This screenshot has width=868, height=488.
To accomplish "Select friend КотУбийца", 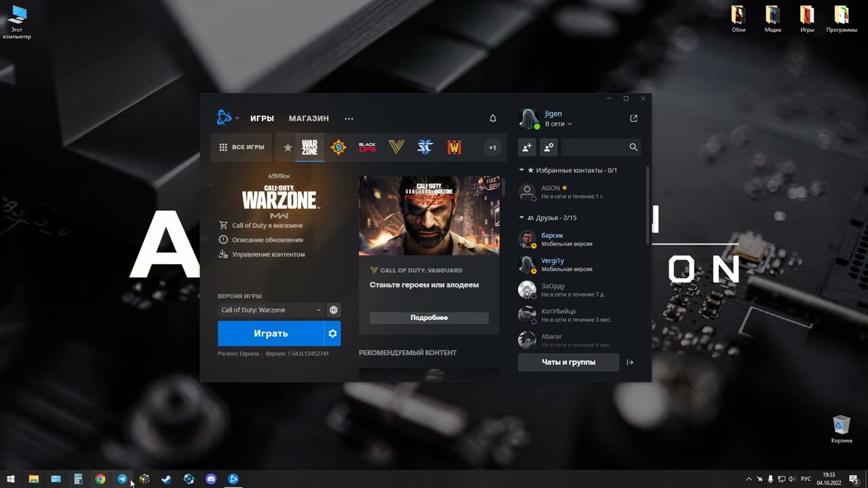I will point(580,315).
